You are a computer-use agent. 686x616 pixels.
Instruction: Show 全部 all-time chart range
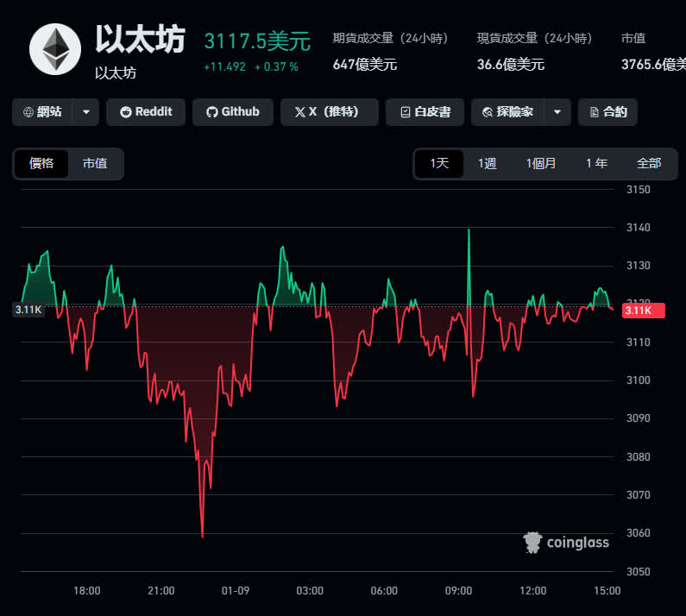[x=648, y=163]
